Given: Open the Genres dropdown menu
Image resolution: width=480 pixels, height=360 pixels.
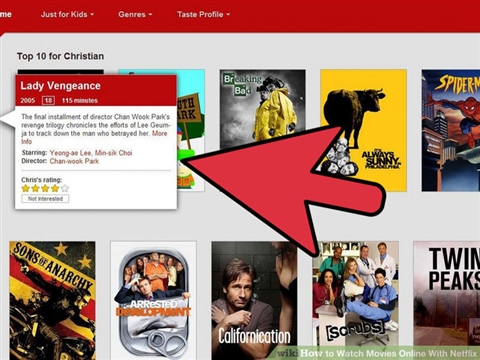Looking at the screenshot, I should [x=135, y=14].
